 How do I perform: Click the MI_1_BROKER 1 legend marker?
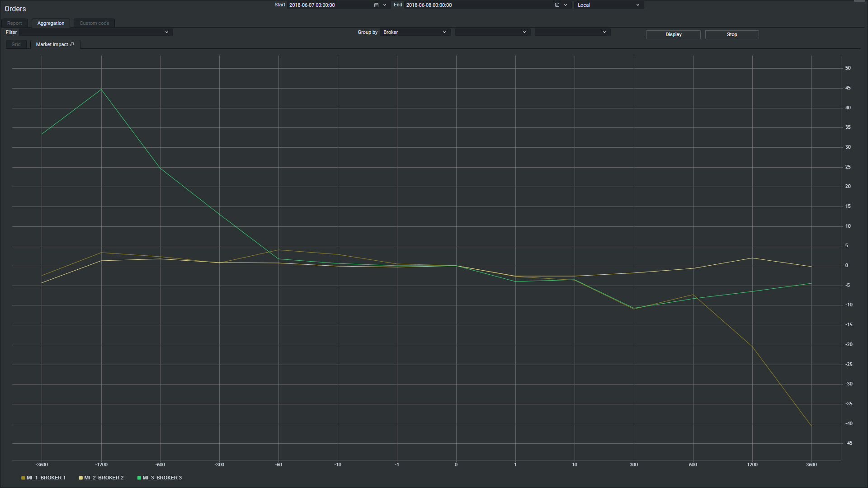click(x=23, y=478)
